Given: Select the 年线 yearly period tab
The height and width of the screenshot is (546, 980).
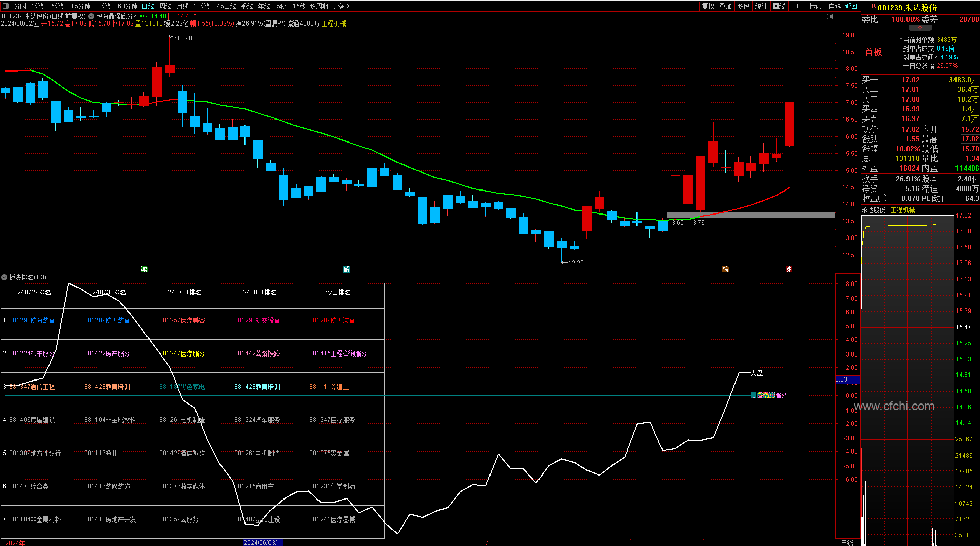Looking at the screenshot, I should (264, 6).
